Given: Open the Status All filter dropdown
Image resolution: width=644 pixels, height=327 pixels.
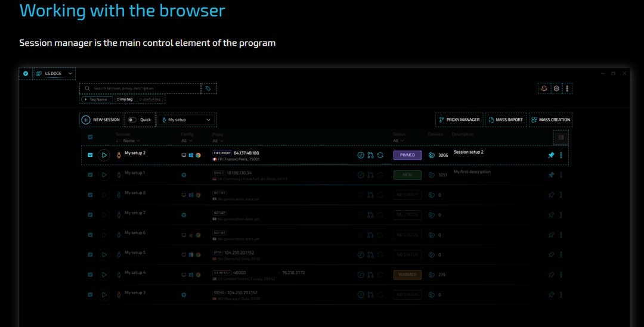Looking at the screenshot, I should click(399, 141).
